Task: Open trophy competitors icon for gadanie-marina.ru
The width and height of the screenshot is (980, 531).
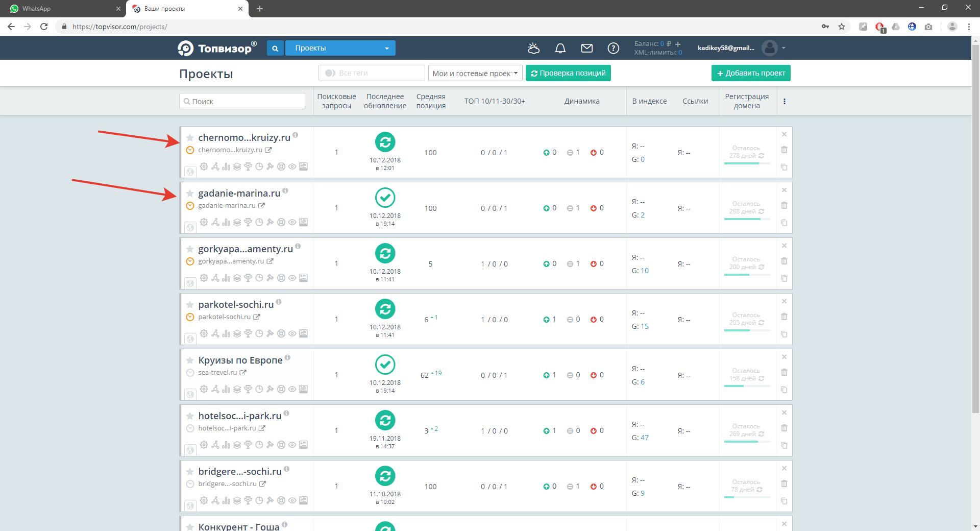Action: tap(248, 222)
